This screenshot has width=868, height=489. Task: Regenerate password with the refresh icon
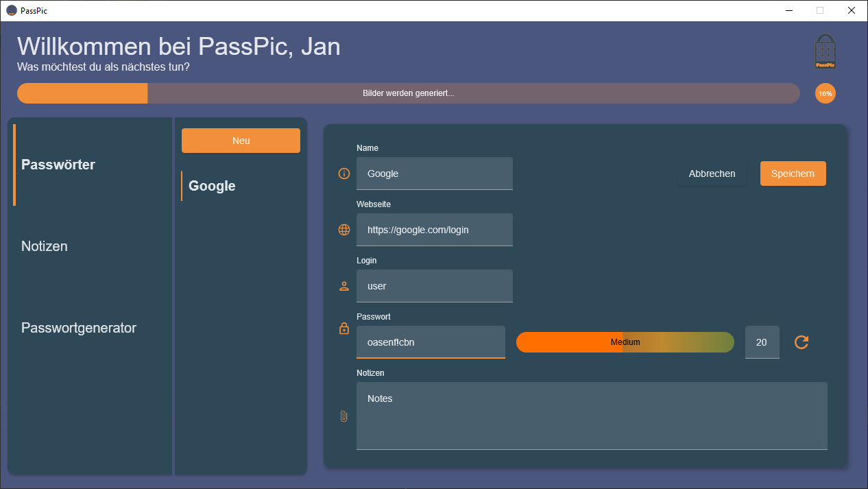[801, 342]
